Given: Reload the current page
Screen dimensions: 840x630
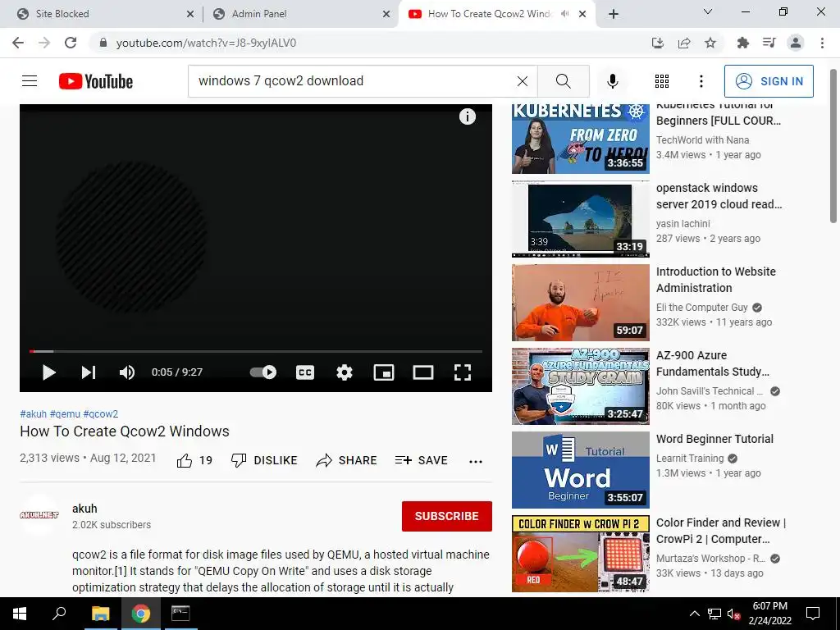Looking at the screenshot, I should (x=71, y=43).
